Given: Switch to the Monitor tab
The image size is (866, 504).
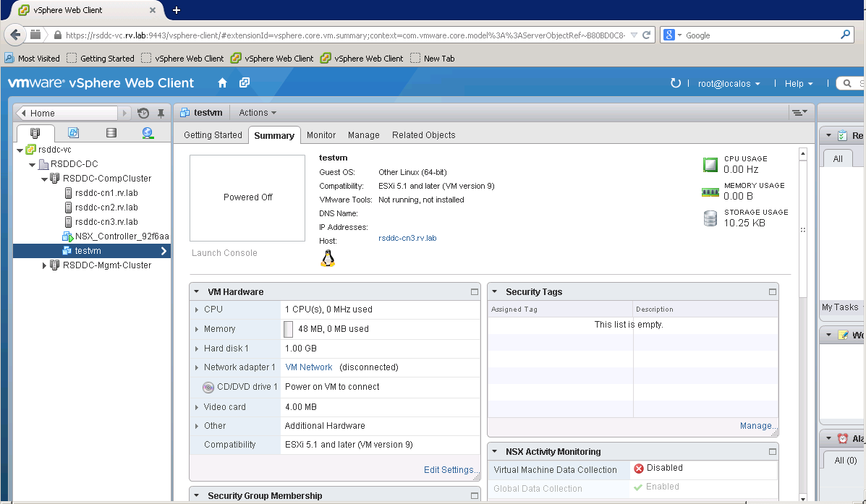Looking at the screenshot, I should [x=320, y=135].
